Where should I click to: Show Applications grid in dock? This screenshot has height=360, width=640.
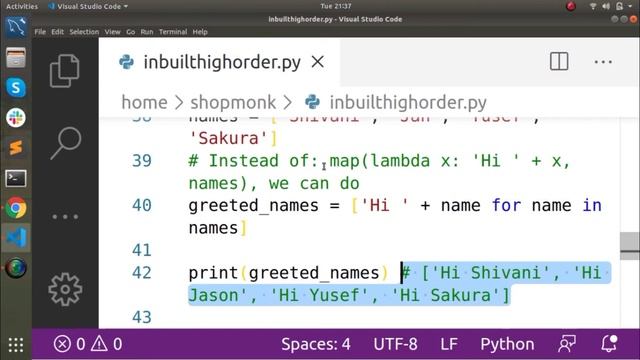(16, 344)
